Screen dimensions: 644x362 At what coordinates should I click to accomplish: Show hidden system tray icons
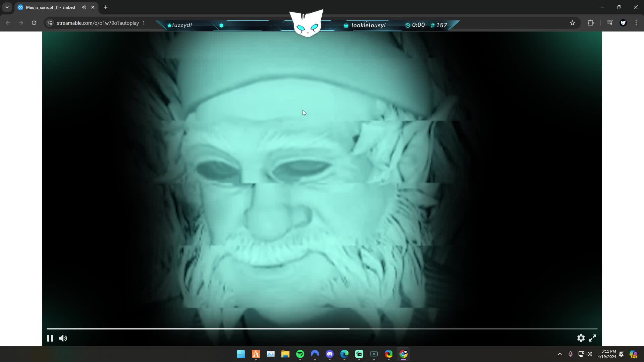[560, 354]
